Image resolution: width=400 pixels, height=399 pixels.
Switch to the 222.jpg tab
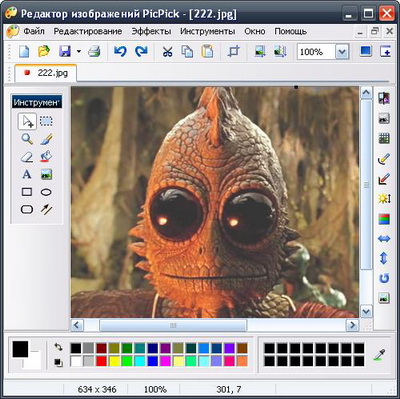pos(46,73)
